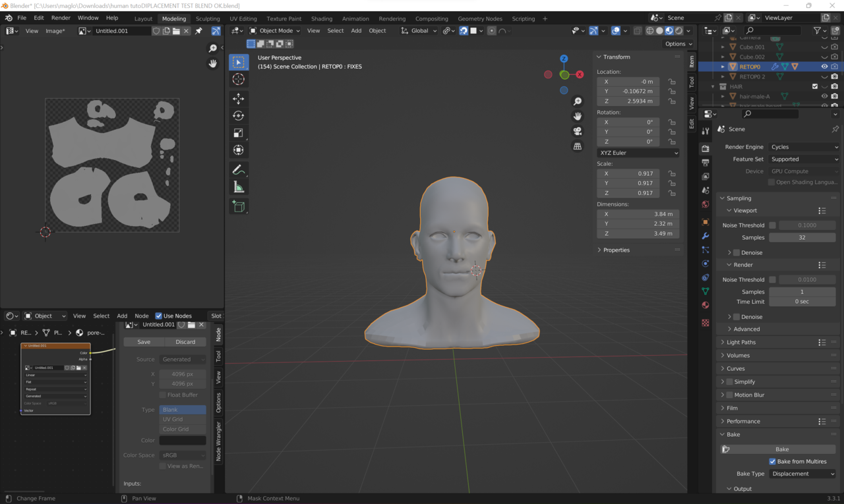
Task: Toggle the Use Nodes checkbox
Action: pos(158,316)
